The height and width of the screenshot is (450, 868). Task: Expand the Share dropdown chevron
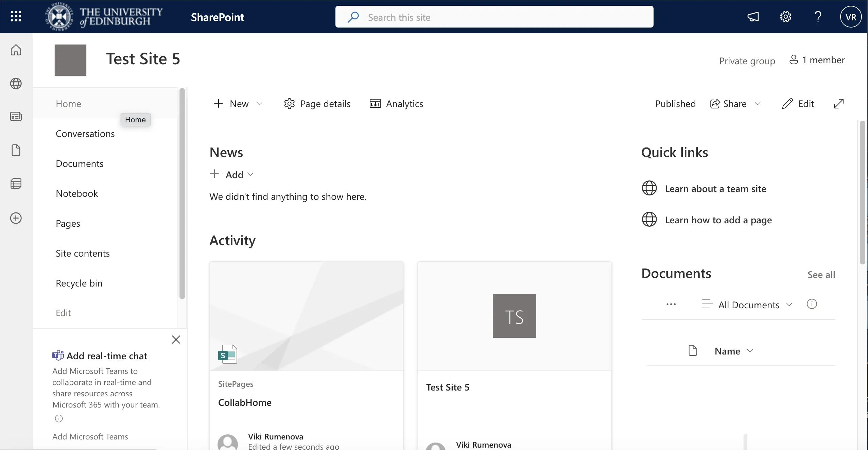tap(757, 104)
